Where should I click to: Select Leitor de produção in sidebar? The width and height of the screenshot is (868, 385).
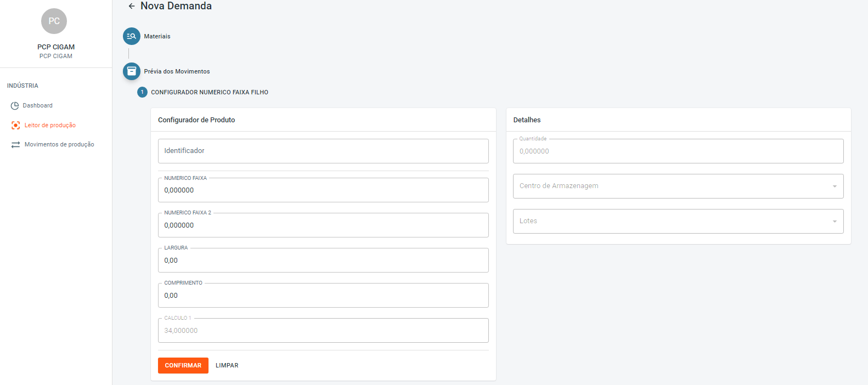coord(50,126)
